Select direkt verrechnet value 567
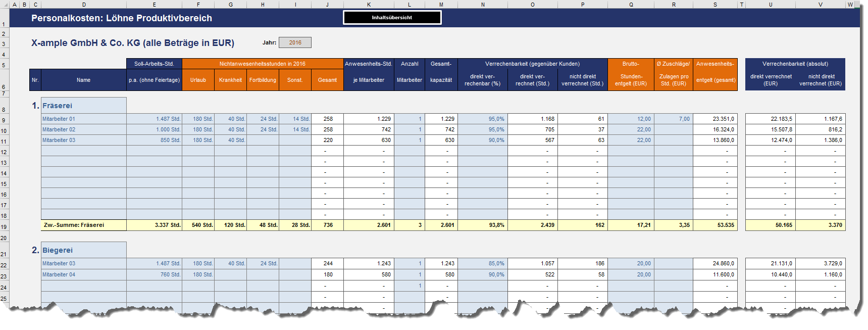Screen dimensions: 868x330 533,140
